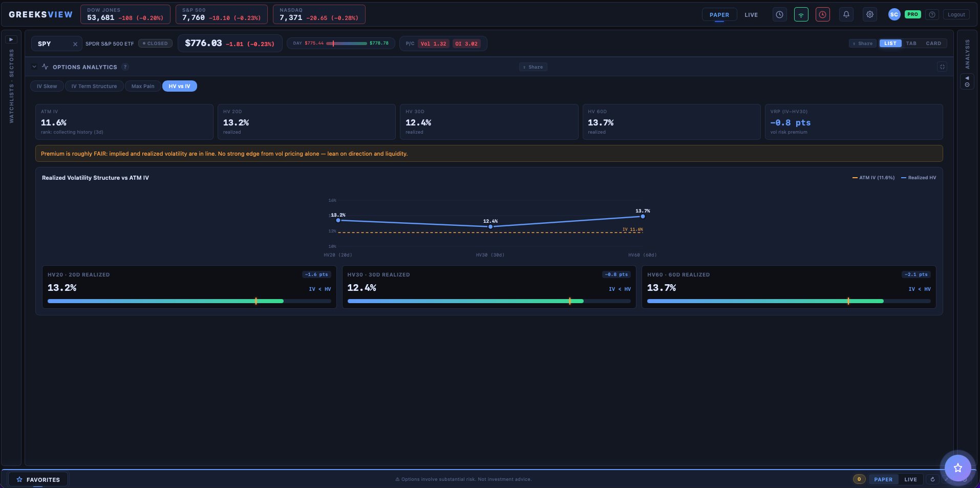Viewport: 980px width, 488px height.
Task: Click the red clock alert icon
Action: [823, 15]
